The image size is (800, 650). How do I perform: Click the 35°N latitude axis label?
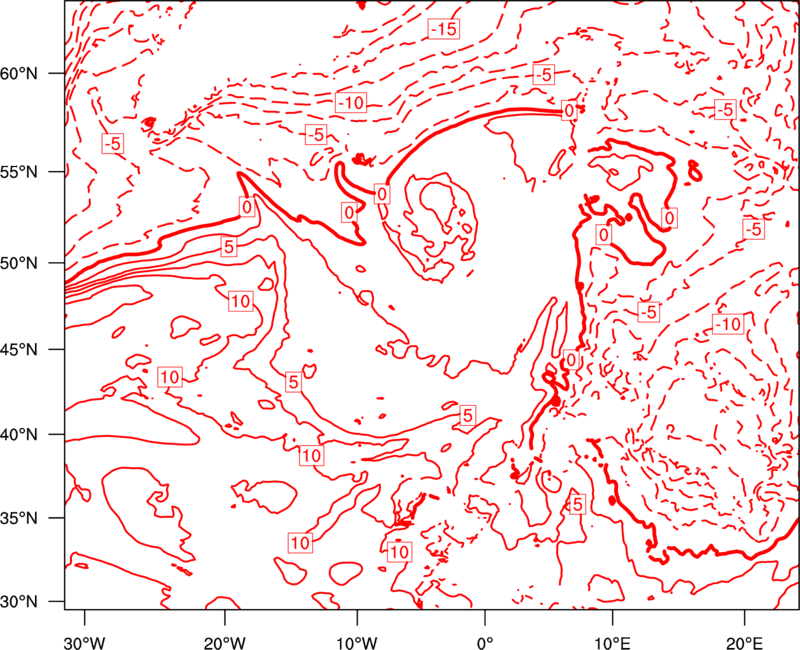(19, 518)
